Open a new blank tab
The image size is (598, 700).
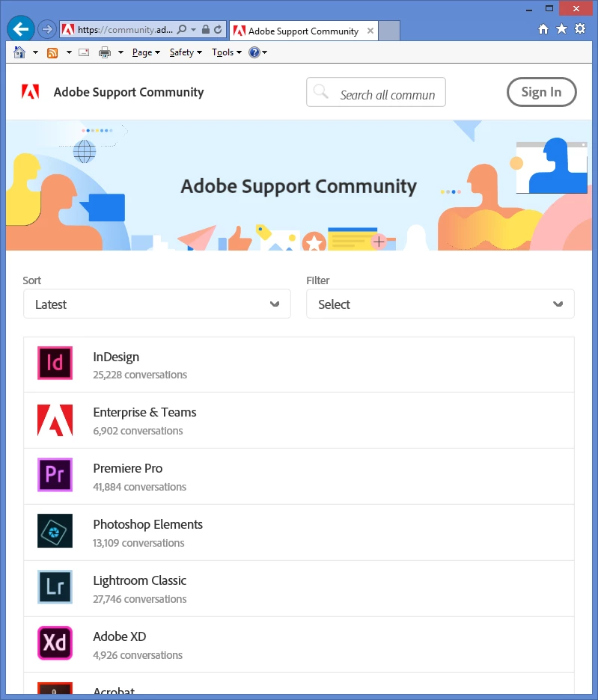tap(389, 31)
